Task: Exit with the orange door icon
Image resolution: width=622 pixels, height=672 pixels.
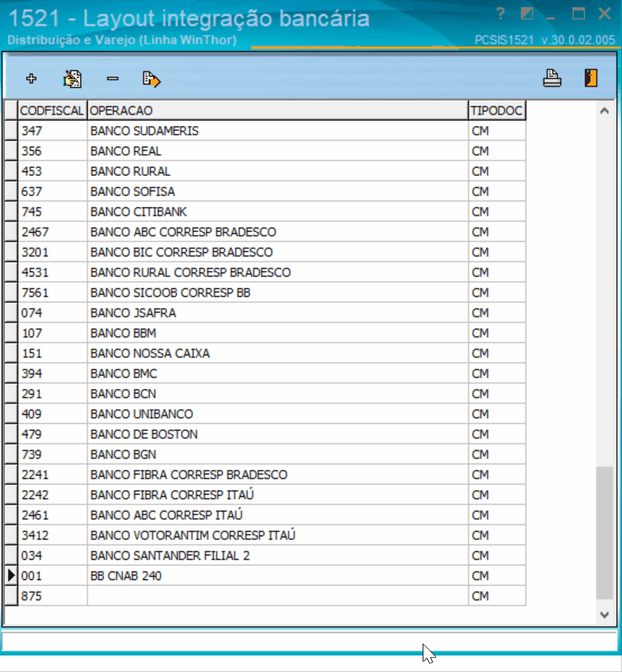Action: point(591,78)
